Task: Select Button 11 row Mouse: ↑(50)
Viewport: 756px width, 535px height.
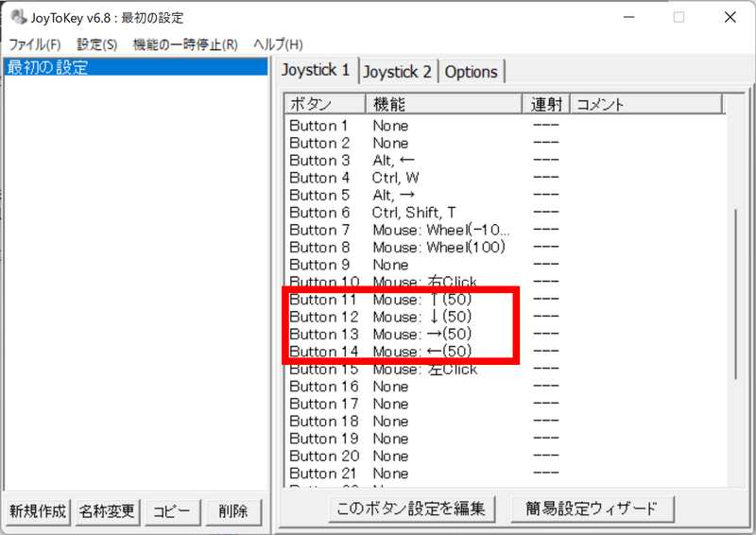Action: [505, 300]
